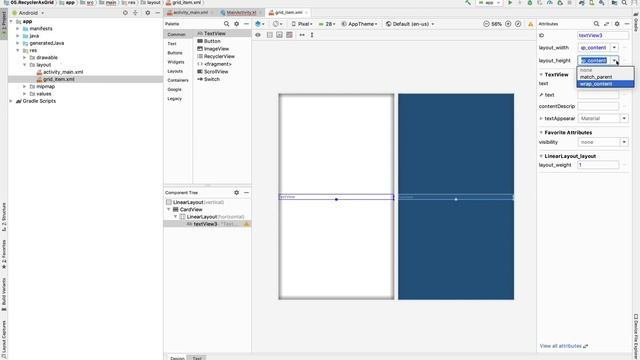640x360 pixels.
Task: Toggle view options eye icon
Action: point(258,35)
